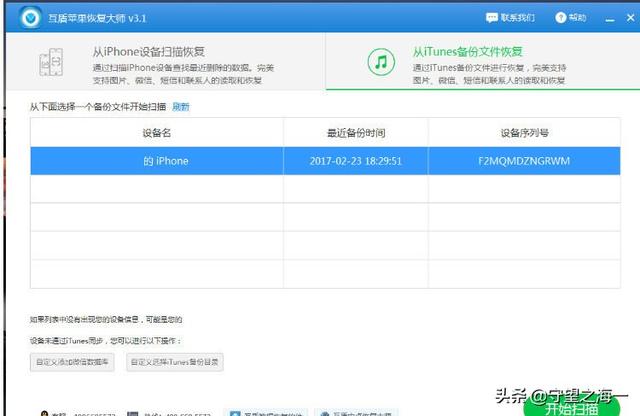Click backup time 2017-02-23 18:29:51 cell
The image size is (640, 416).
(356, 161)
